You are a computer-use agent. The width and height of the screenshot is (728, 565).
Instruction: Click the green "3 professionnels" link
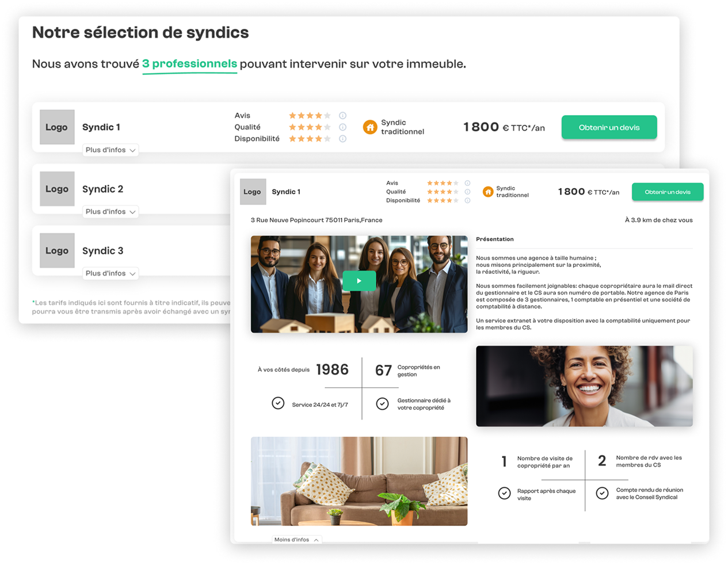190,64
